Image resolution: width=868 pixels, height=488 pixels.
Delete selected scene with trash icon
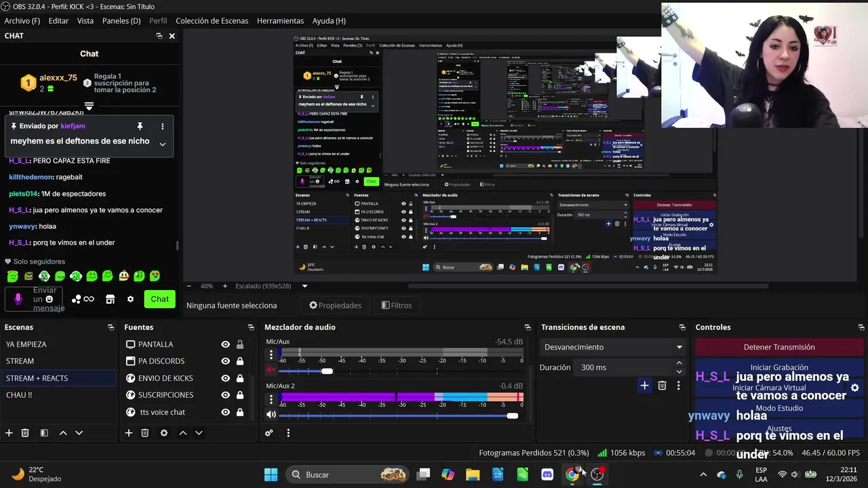pyautogui.click(x=25, y=433)
